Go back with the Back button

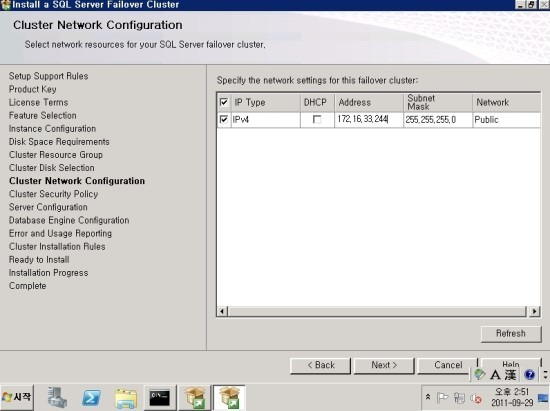[320, 365]
